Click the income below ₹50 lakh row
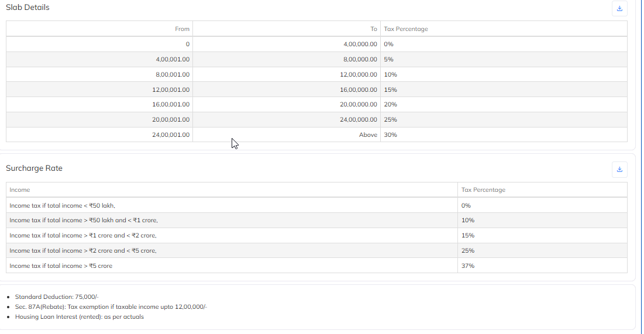 63,206
